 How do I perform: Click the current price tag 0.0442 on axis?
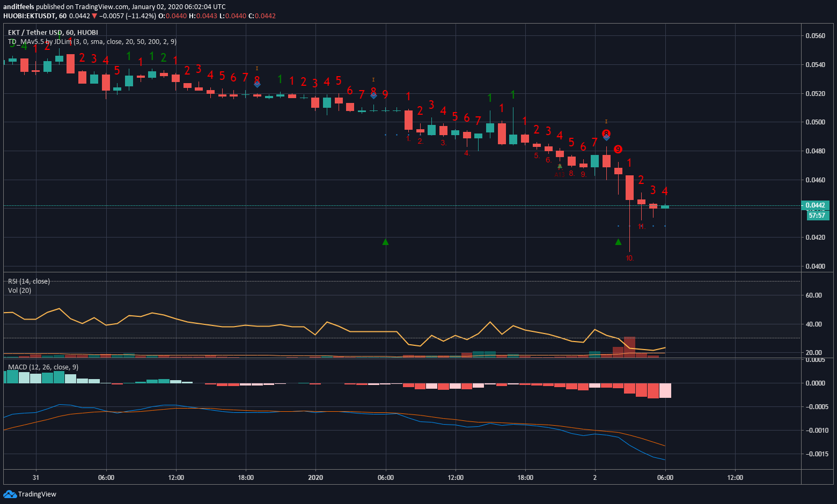tap(815, 205)
